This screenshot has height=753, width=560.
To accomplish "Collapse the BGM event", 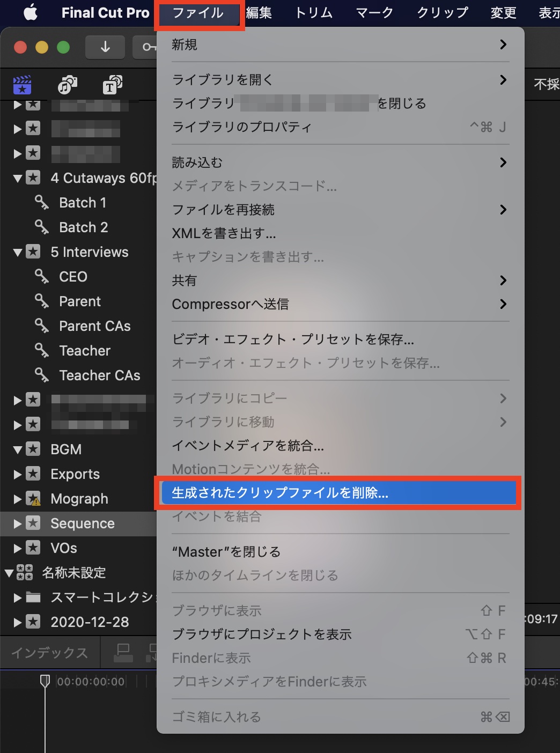I will (x=18, y=449).
